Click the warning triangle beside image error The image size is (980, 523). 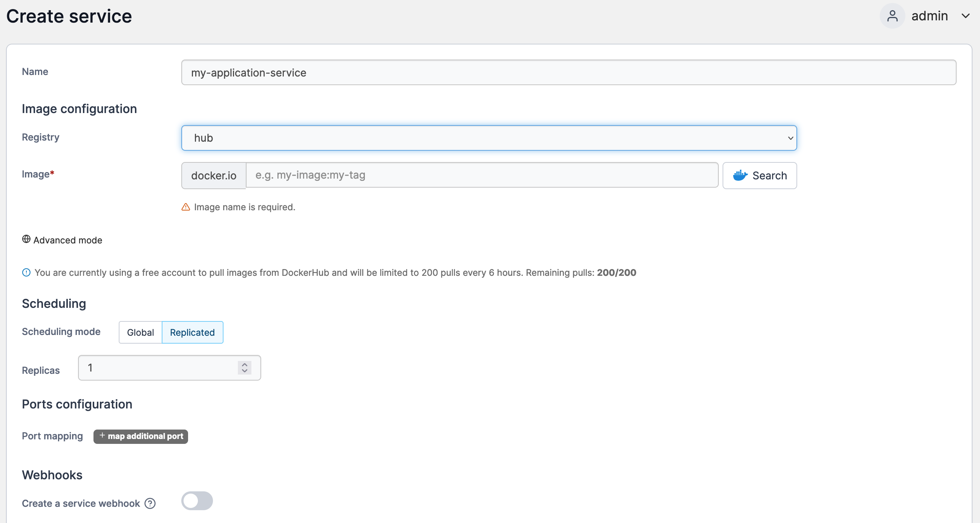[186, 207]
